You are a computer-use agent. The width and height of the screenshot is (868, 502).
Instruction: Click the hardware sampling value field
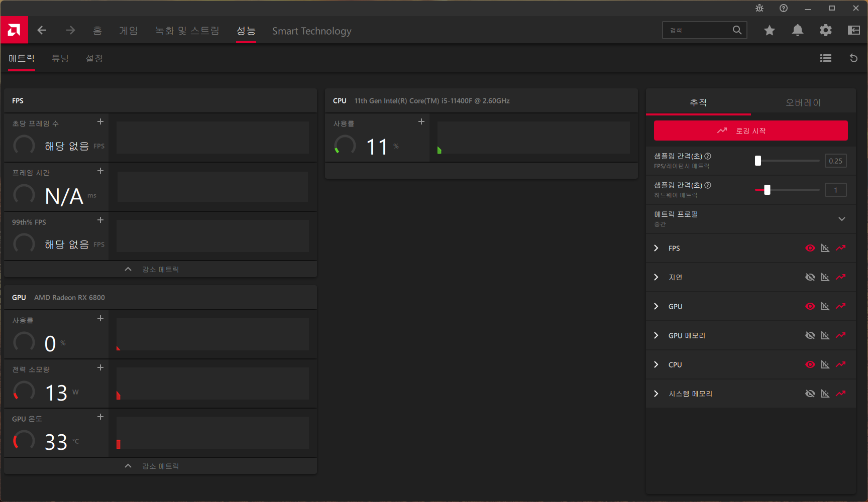point(836,190)
